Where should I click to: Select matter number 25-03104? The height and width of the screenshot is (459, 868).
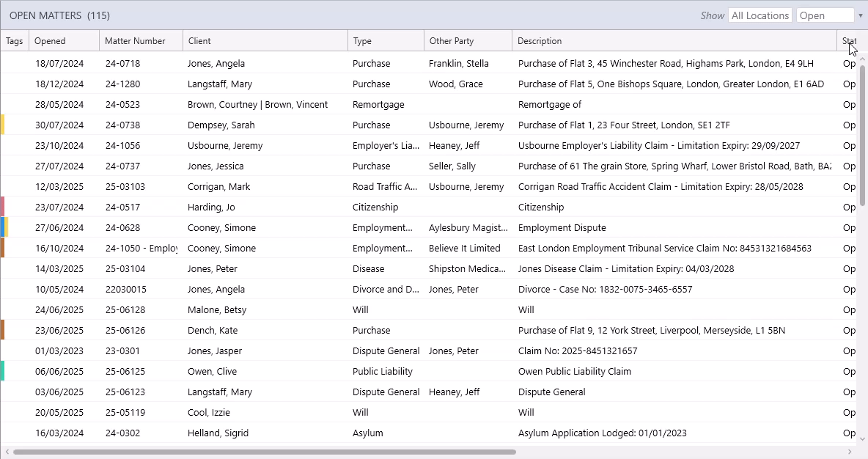[125, 268]
